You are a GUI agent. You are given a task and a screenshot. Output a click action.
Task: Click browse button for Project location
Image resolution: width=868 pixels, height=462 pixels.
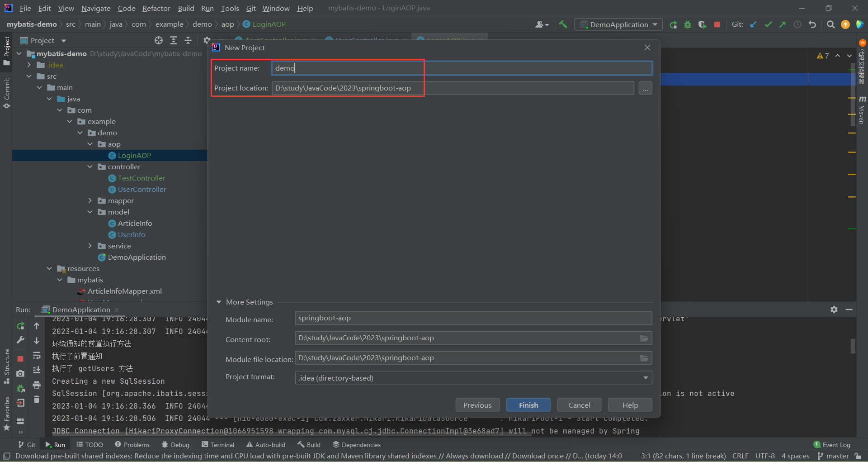point(646,88)
